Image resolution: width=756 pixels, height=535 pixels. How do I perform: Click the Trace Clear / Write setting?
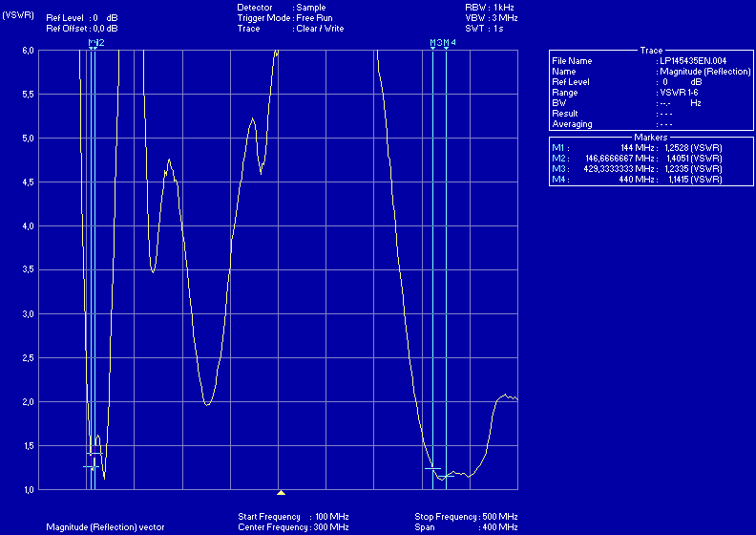pos(290,29)
